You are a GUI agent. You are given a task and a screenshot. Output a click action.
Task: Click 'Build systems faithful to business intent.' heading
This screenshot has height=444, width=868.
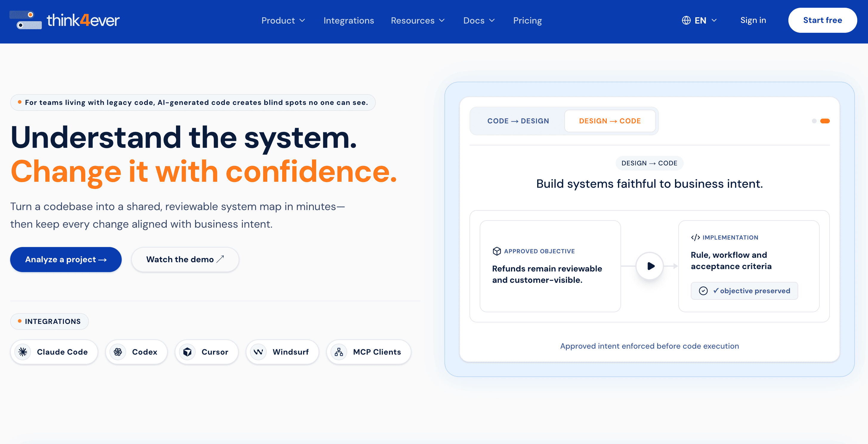649,184
